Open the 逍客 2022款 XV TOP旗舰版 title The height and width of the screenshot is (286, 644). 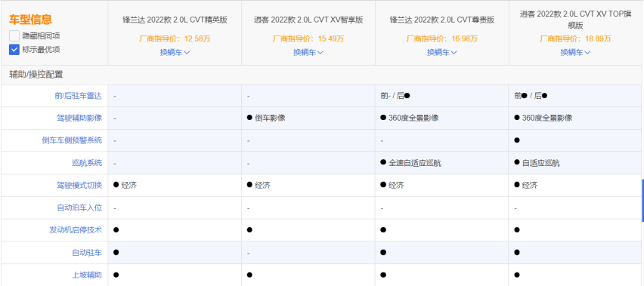click(575, 20)
